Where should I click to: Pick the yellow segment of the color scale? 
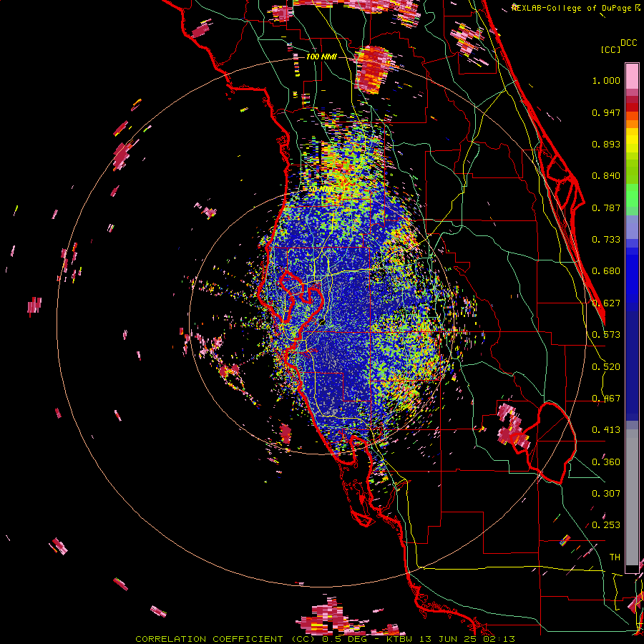632,141
